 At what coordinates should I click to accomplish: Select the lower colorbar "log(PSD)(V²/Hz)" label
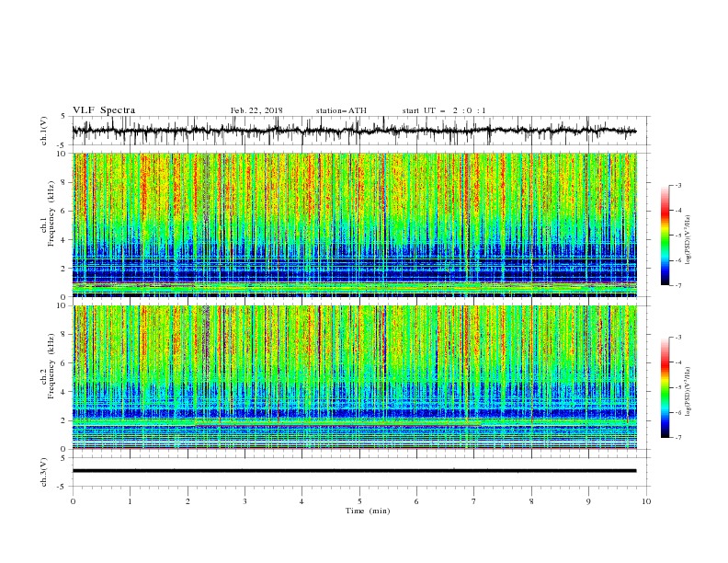click(688, 392)
